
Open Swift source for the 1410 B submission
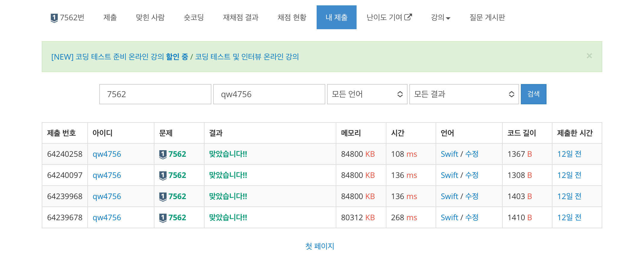[449, 218]
